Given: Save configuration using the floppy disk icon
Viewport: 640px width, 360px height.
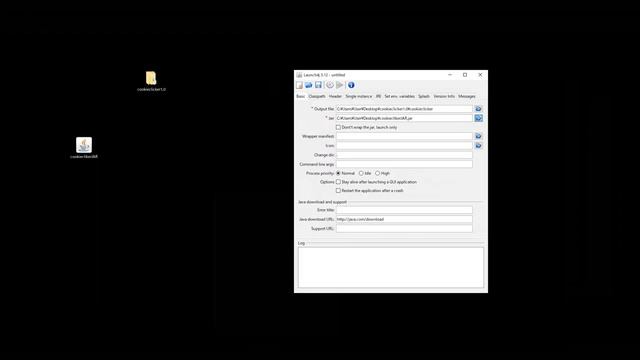Looking at the screenshot, I should [318, 85].
